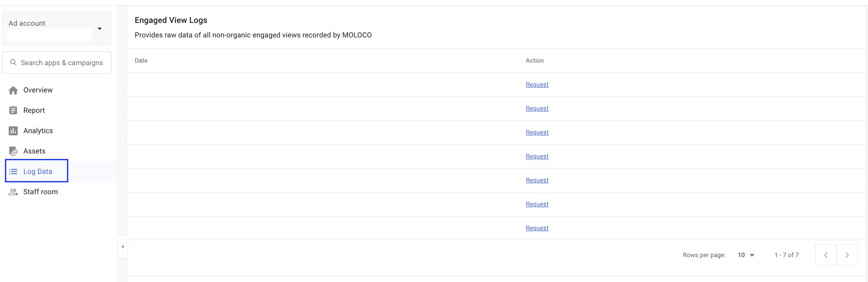
Task: Open the Ad account dropdown
Action: [x=99, y=29]
